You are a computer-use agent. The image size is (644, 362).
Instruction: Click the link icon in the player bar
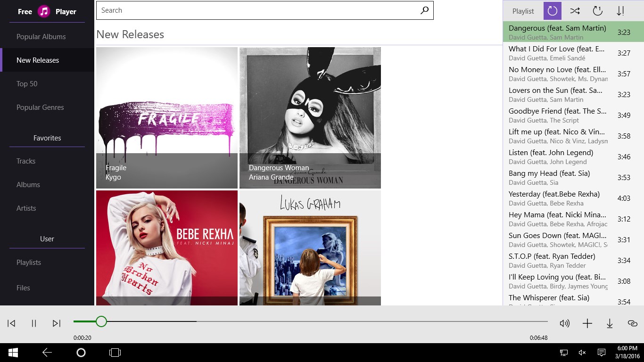pyautogui.click(x=632, y=323)
